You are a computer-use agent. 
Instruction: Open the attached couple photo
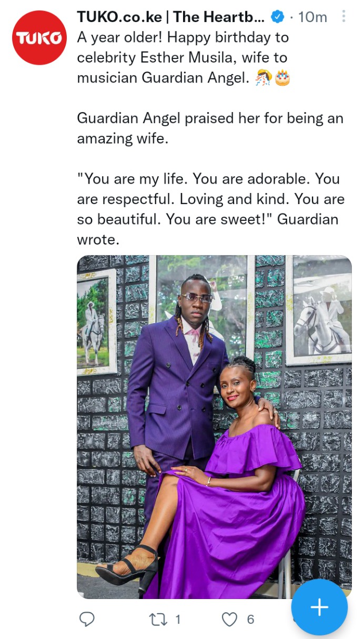(x=215, y=427)
